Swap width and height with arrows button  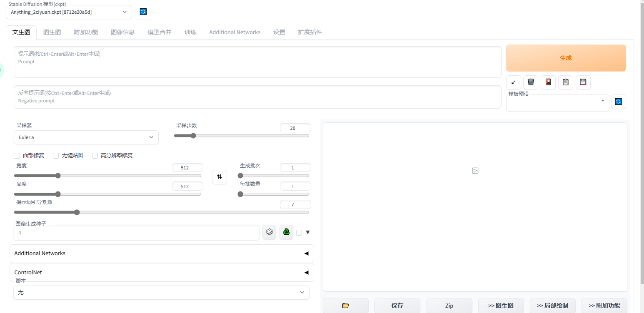coord(220,177)
